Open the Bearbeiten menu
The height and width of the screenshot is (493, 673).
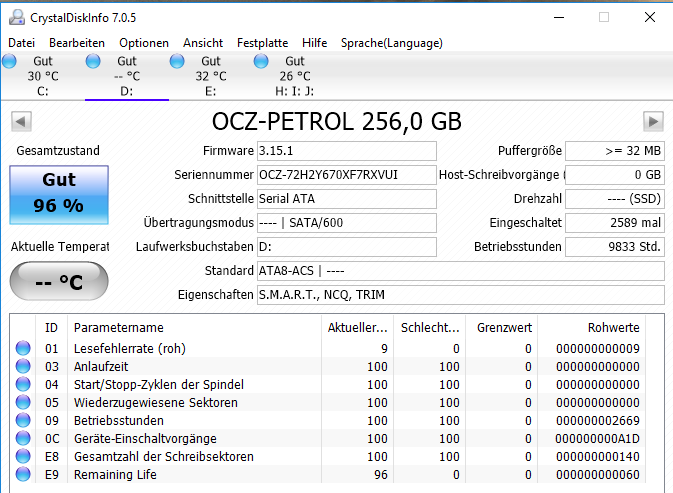click(x=77, y=43)
